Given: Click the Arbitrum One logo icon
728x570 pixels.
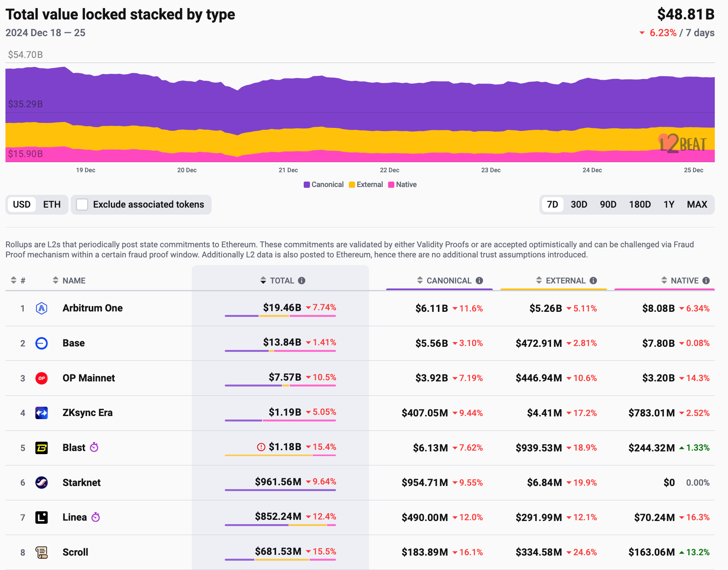Looking at the screenshot, I should point(42,308).
